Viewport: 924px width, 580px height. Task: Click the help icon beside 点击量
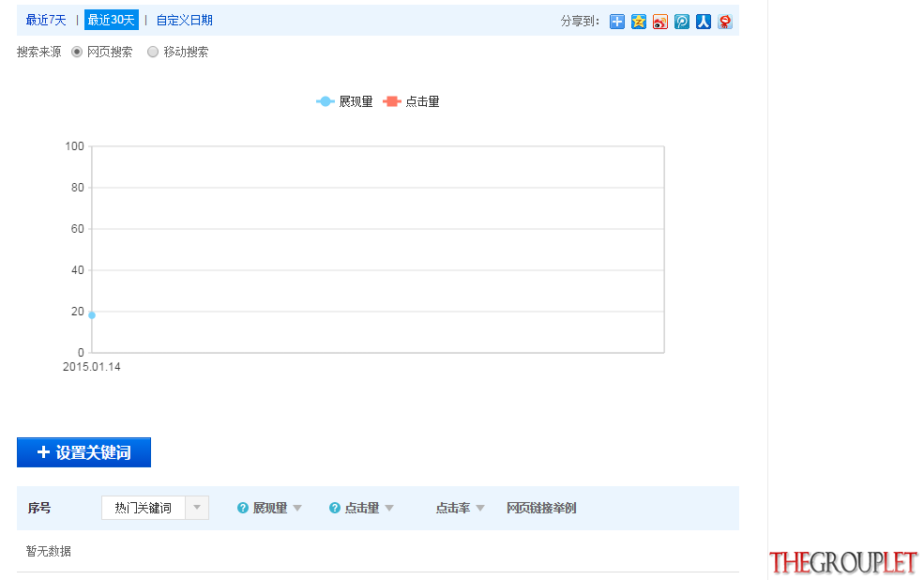[x=334, y=508]
